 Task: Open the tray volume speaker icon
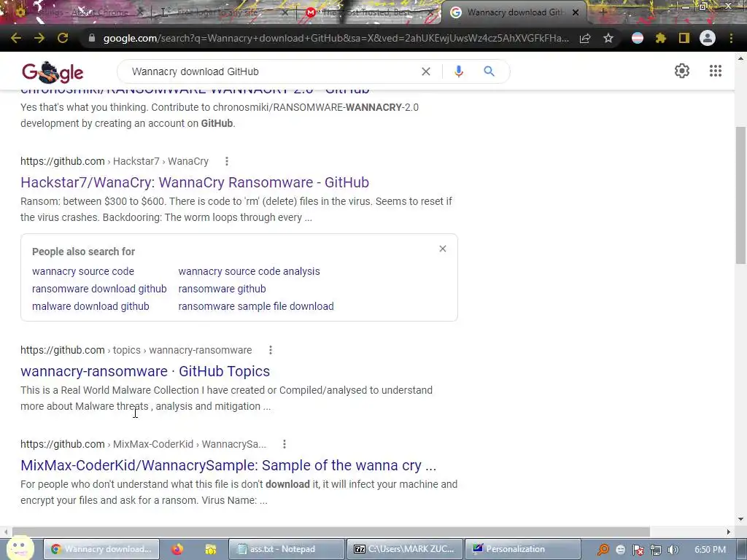[673, 550]
